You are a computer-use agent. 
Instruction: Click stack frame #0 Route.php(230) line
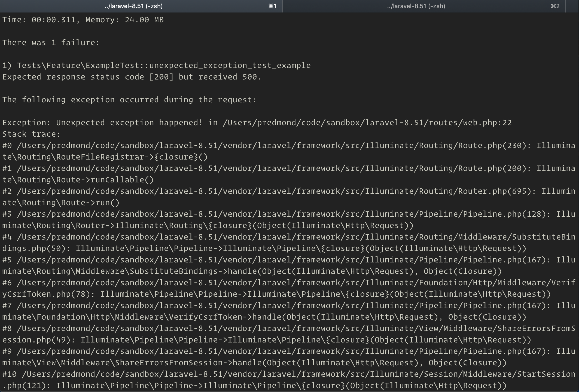(x=289, y=146)
